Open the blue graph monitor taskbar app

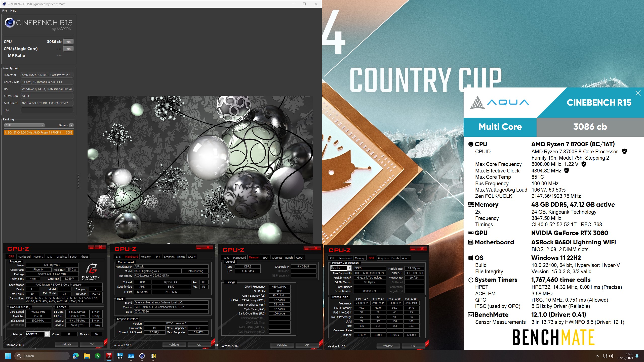[x=131, y=356]
